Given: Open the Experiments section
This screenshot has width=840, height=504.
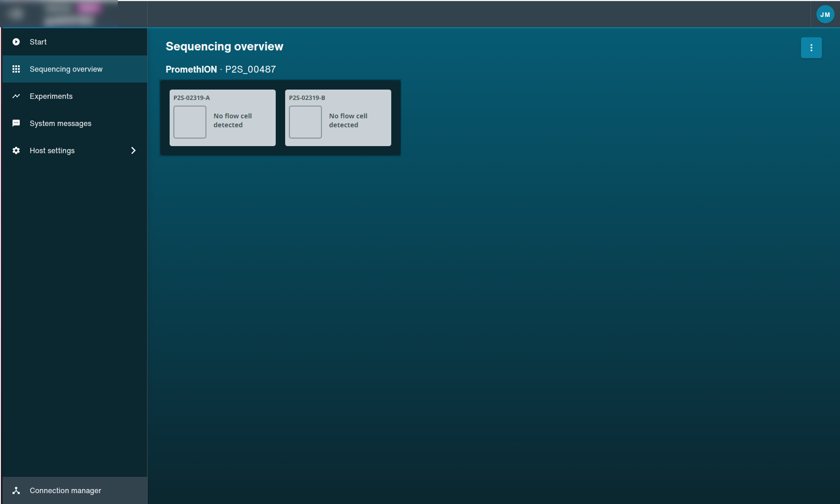Looking at the screenshot, I should click(51, 96).
